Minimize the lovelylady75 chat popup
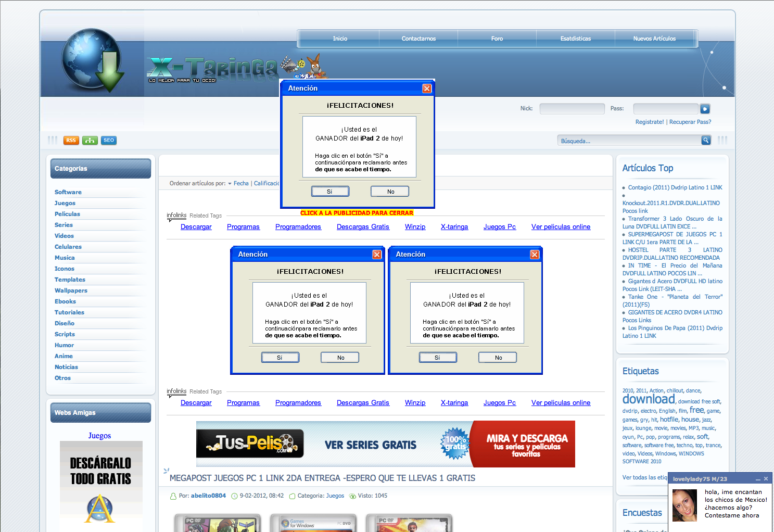This screenshot has width=774, height=532. (x=758, y=479)
